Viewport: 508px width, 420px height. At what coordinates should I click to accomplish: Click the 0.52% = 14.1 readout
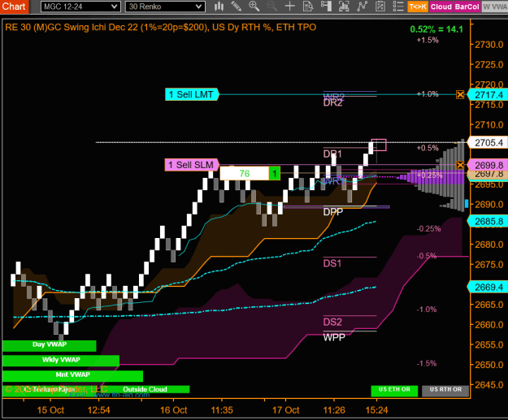436,29
